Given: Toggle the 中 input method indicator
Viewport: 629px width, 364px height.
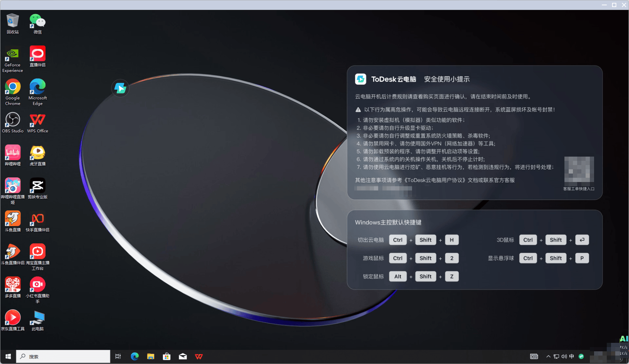Looking at the screenshot, I should coord(571,357).
